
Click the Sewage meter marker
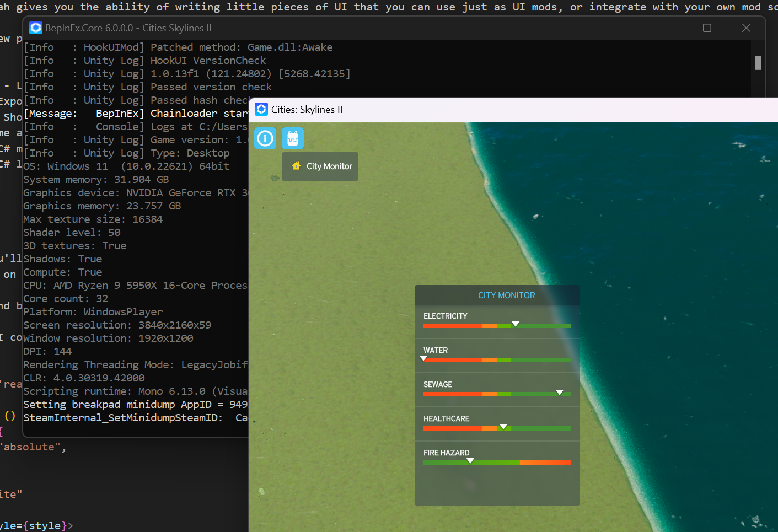click(560, 393)
